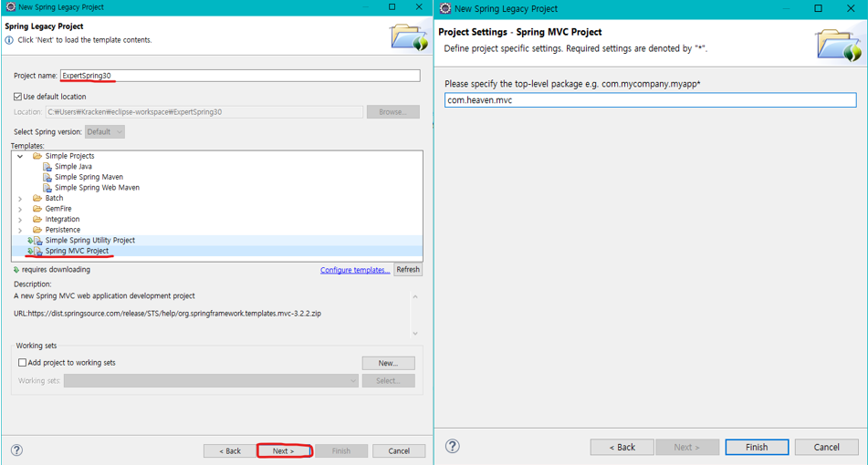The width and height of the screenshot is (868, 465).
Task: Click the Simple Java template icon
Action: click(47, 167)
